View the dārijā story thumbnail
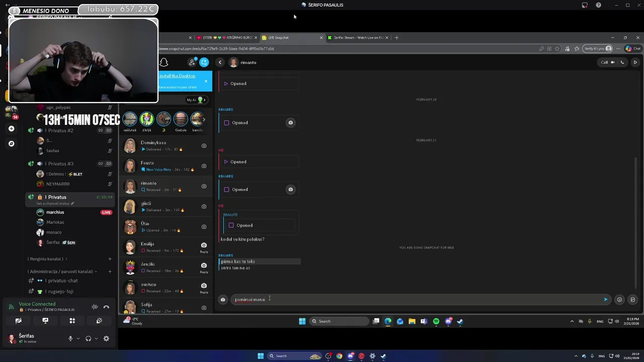 tap(147, 119)
